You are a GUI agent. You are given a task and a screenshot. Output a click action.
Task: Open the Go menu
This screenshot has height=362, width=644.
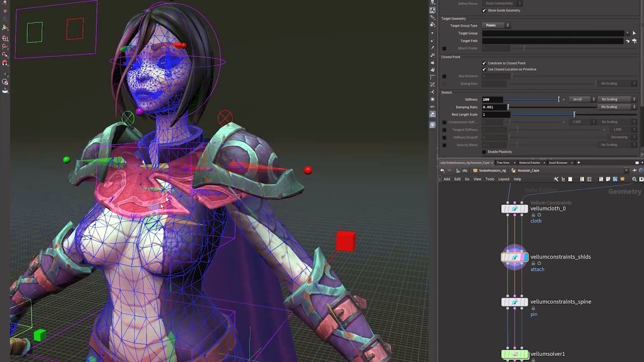467,179
